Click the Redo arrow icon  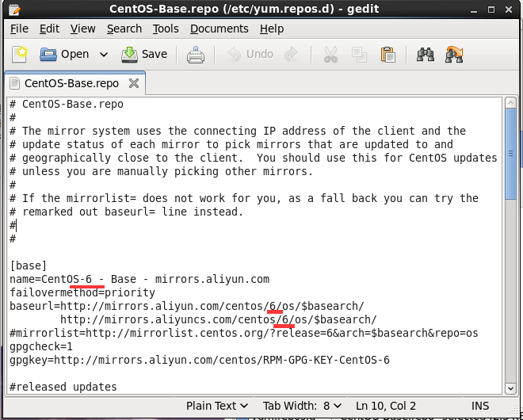click(x=291, y=55)
